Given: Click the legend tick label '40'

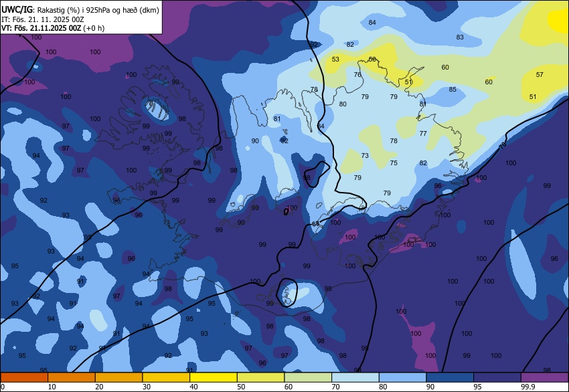Looking at the screenshot, I should [x=193, y=387].
